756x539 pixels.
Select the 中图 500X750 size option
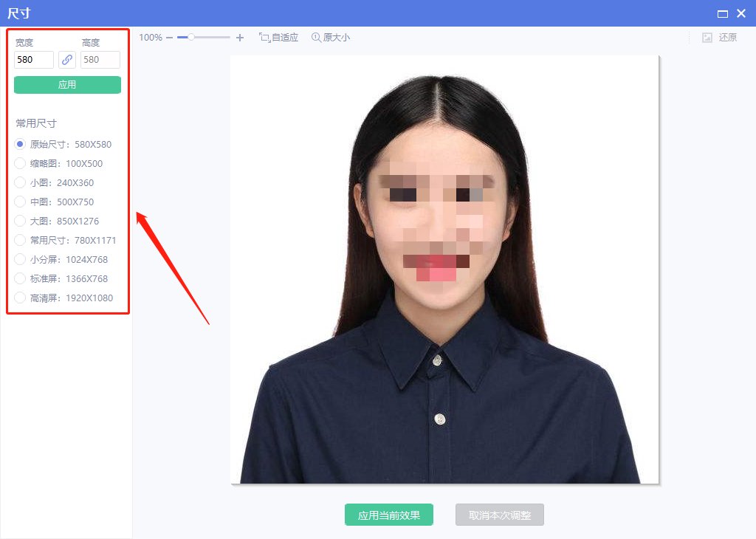pyautogui.click(x=20, y=202)
